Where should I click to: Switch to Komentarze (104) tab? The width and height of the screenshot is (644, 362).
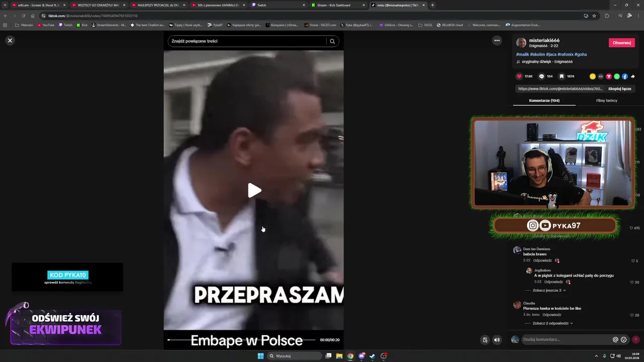tap(544, 101)
